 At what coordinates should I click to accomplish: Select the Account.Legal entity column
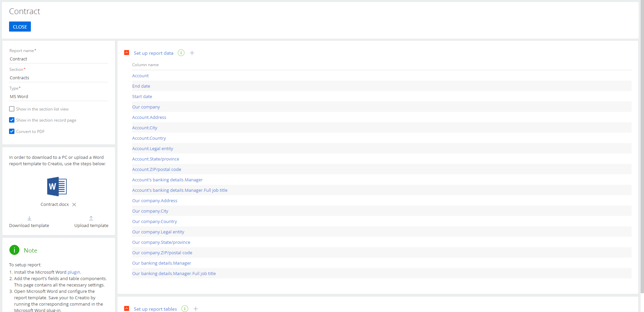pyautogui.click(x=153, y=149)
